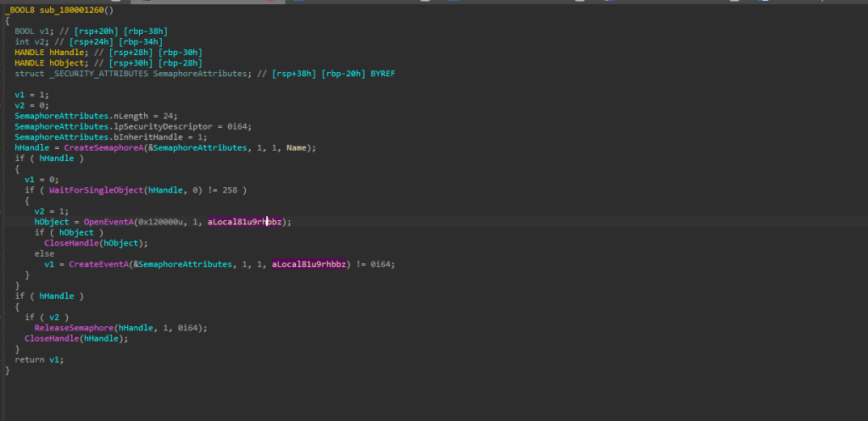Select the _BOOL8 return type keyword
Screen dimensions: 868x421
(x=20, y=10)
